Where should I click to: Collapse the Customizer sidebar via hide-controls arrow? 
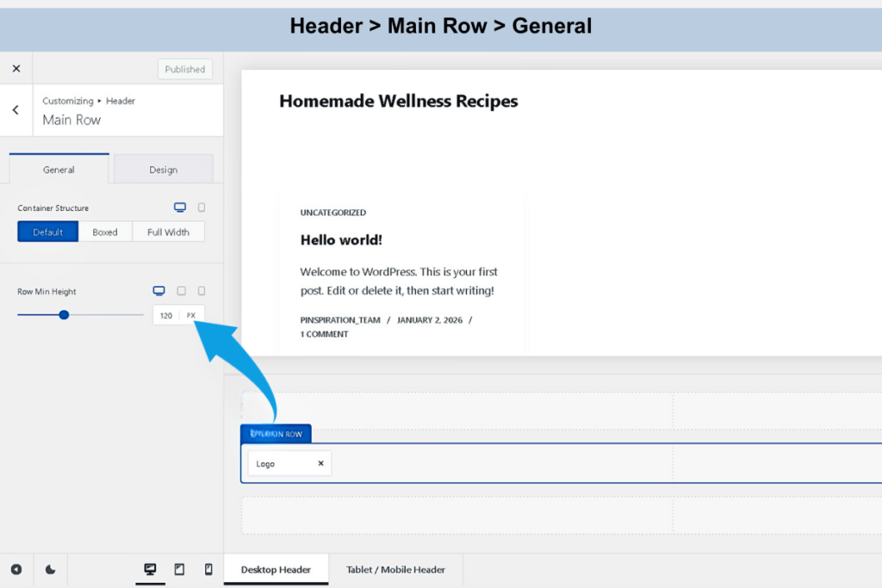(x=16, y=569)
